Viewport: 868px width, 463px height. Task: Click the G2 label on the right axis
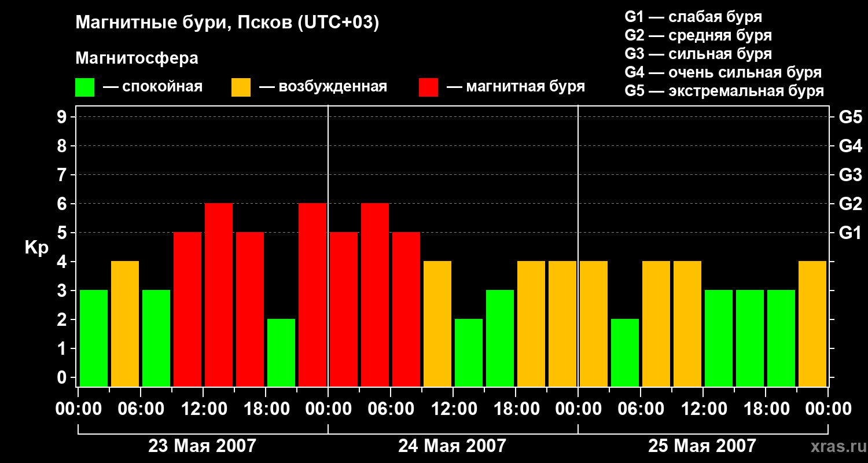(850, 204)
